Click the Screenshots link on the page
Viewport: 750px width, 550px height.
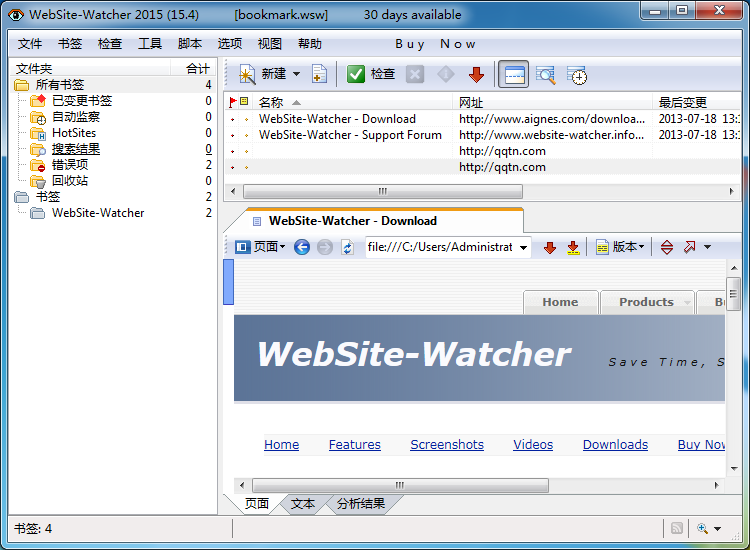click(447, 445)
